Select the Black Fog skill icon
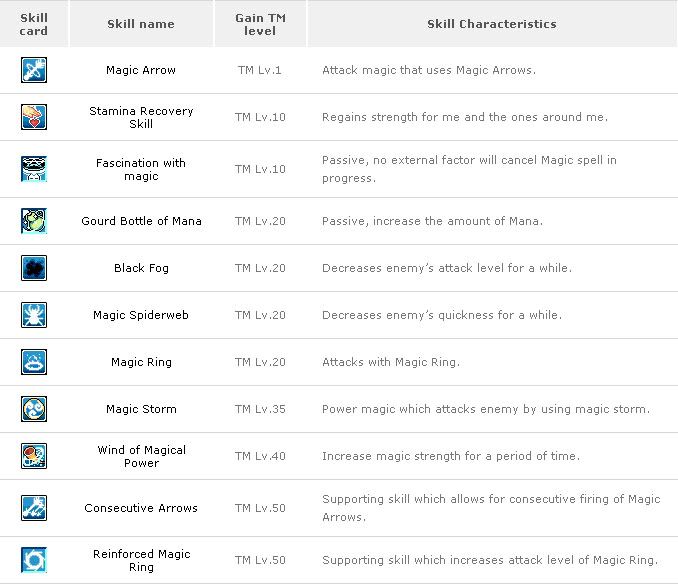Screen dimensions: 678x584 (x=34, y=268)
